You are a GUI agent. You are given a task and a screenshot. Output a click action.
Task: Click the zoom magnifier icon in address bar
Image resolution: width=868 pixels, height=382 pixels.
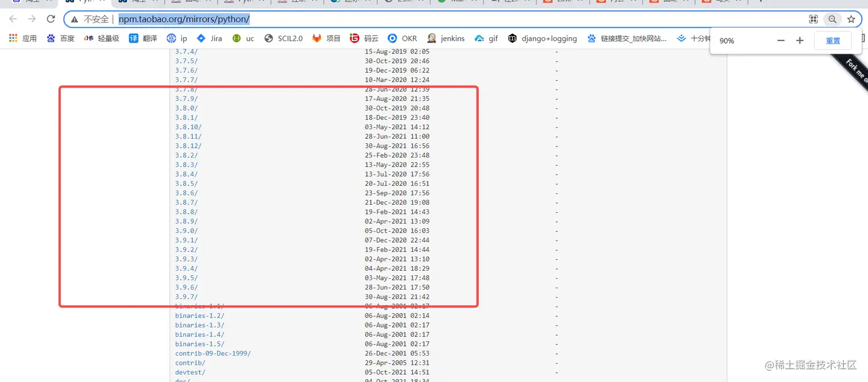(832, 20)
